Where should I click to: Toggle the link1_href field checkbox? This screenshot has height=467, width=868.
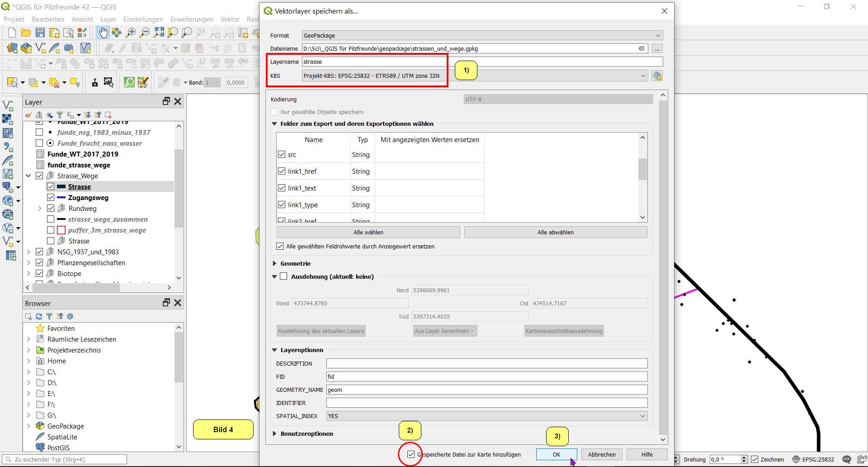click(x=282, y=171)
